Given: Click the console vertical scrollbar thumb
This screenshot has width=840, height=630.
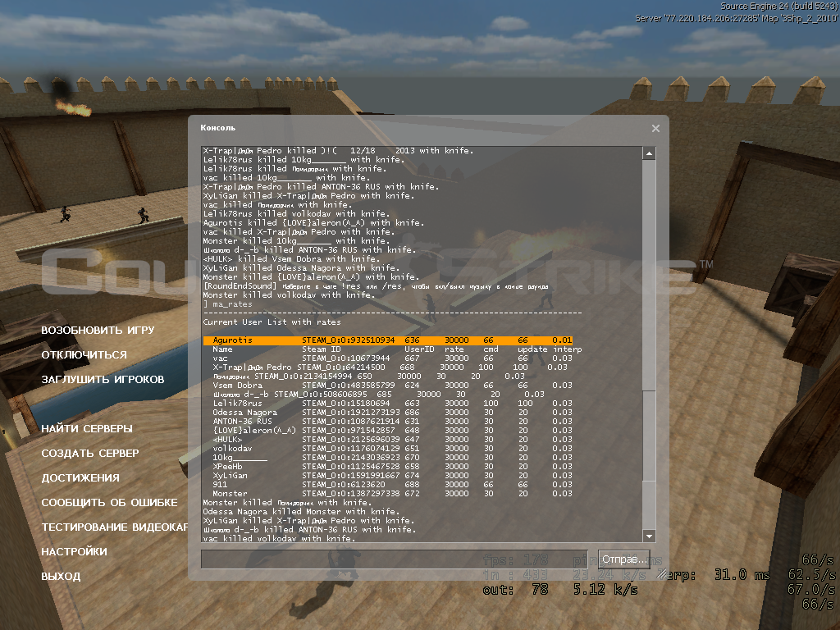Looking at the screenshot, I should [650, 435].
